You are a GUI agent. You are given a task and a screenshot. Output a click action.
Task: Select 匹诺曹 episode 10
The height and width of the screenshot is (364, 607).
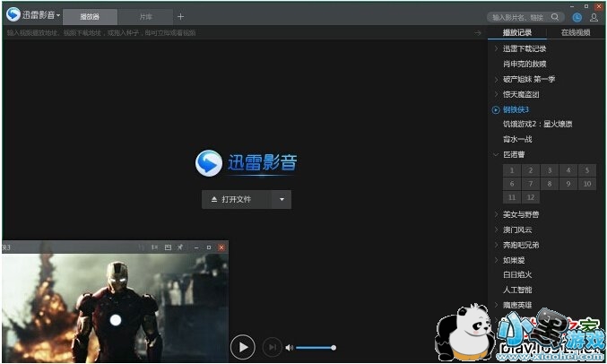[587, 184]
